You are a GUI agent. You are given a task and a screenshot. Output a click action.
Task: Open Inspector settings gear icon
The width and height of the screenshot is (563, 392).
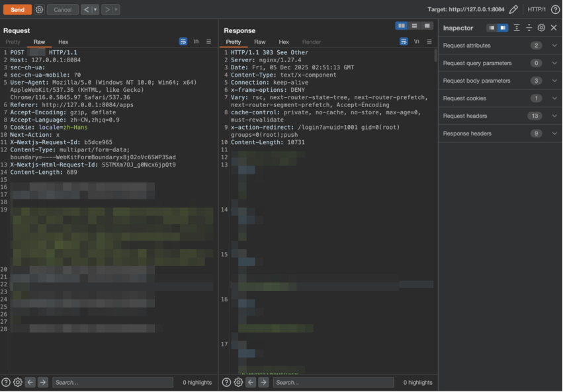[541, 28]
